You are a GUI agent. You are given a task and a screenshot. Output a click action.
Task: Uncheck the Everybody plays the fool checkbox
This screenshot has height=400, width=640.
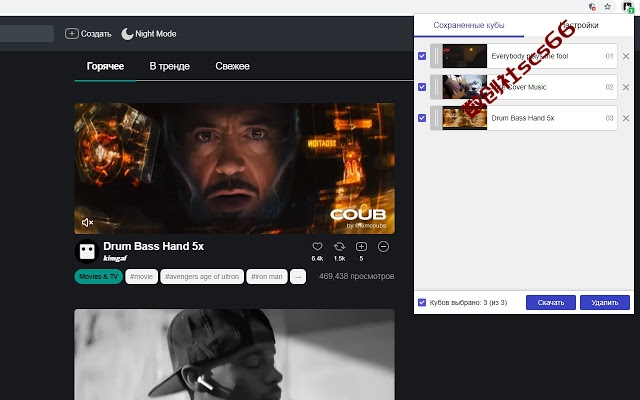(x=422, y=56)
